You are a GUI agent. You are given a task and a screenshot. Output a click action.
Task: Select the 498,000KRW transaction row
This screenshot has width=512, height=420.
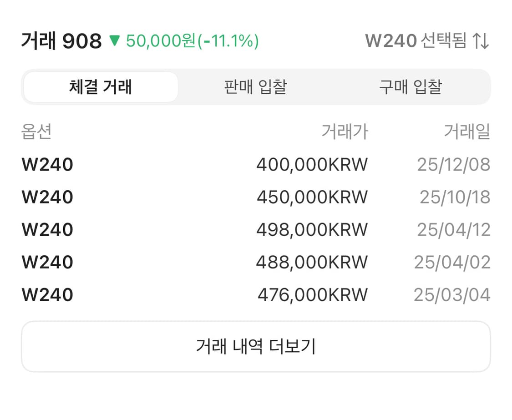pyautogui.click(x=313, y=229)
